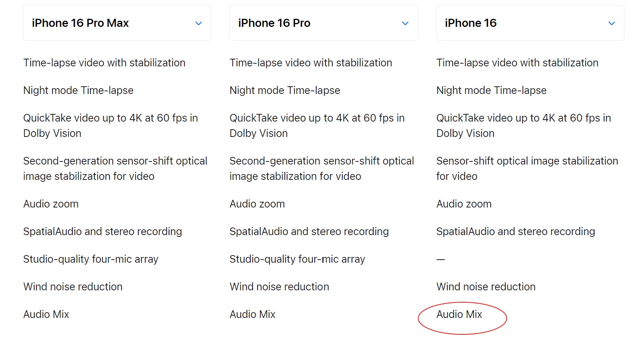Click Audio zoom in the iPhone 16 Pro Max column

pos(51,204)
